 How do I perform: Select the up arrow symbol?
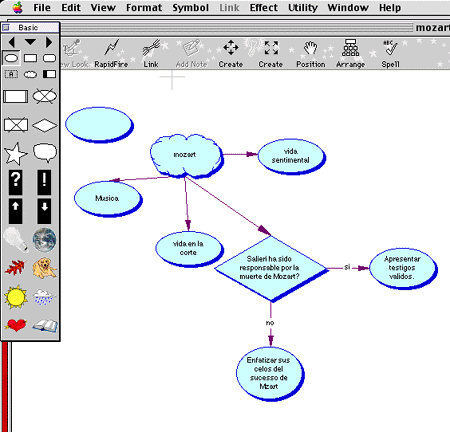15,211
